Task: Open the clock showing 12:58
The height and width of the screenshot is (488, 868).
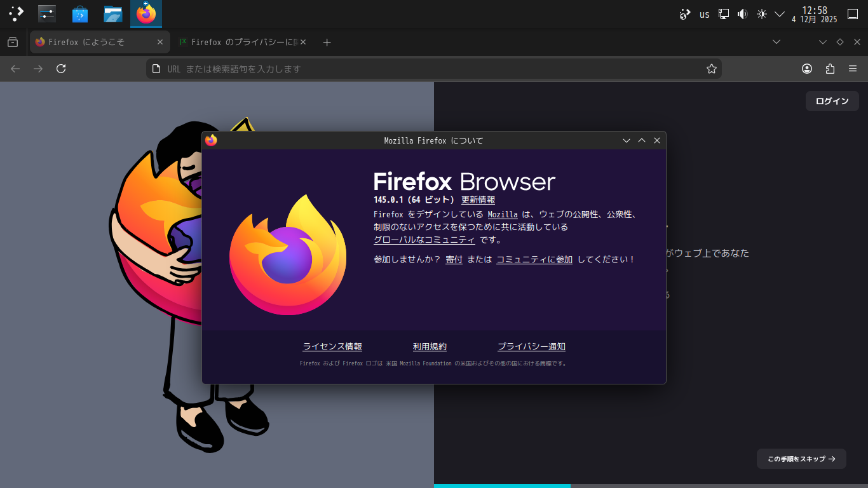Action: click(x=814, y=14)
